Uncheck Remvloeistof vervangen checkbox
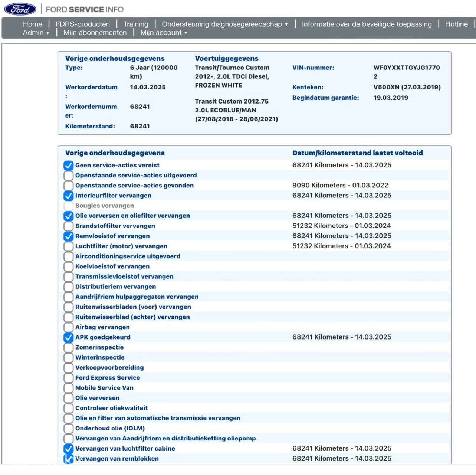 pyautogui.click(x=68, y=236)
